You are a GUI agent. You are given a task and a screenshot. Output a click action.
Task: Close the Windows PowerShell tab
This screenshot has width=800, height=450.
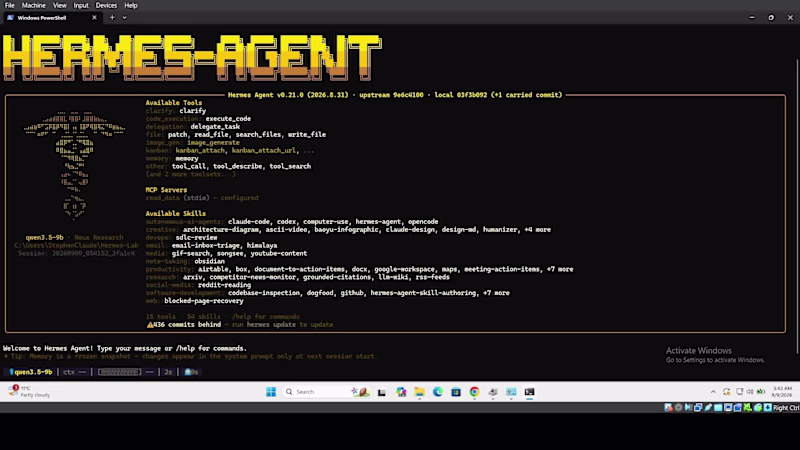tap(94, 17)
